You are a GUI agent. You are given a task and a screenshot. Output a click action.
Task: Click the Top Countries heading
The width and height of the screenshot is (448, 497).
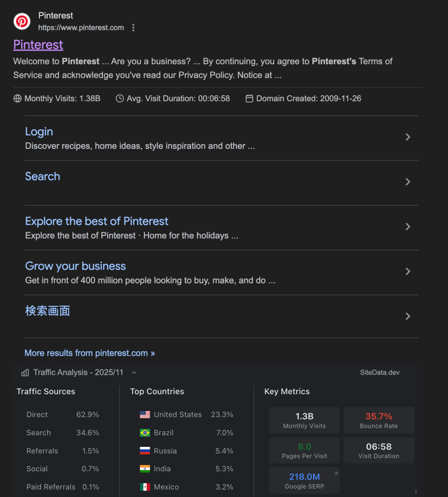click(157, 391)
